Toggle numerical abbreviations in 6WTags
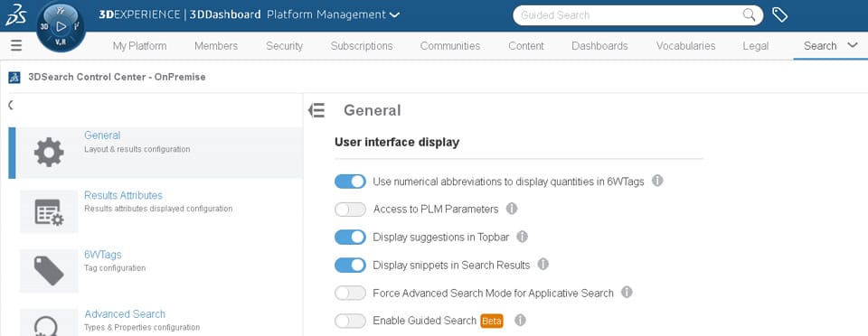The height and width of the screenshot is (336, 868). [350, 182]
